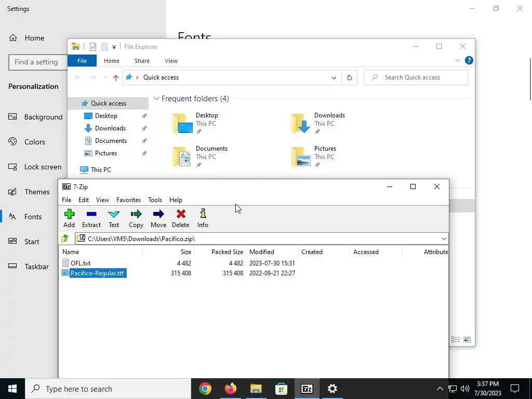Select This PC in navigation pane
This screenshot has width=532, height=399.
click(x=101, y=170)
